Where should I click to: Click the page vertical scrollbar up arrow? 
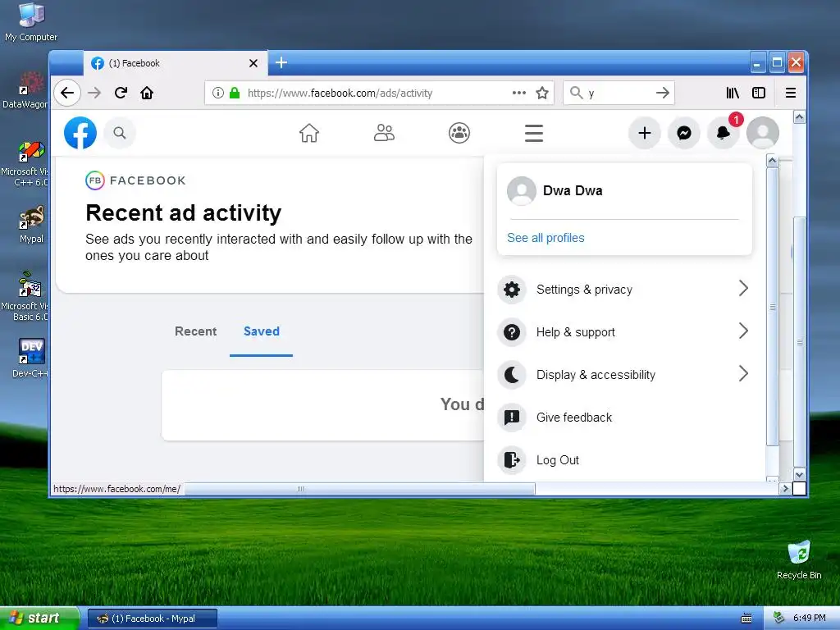tap(799, 117)
